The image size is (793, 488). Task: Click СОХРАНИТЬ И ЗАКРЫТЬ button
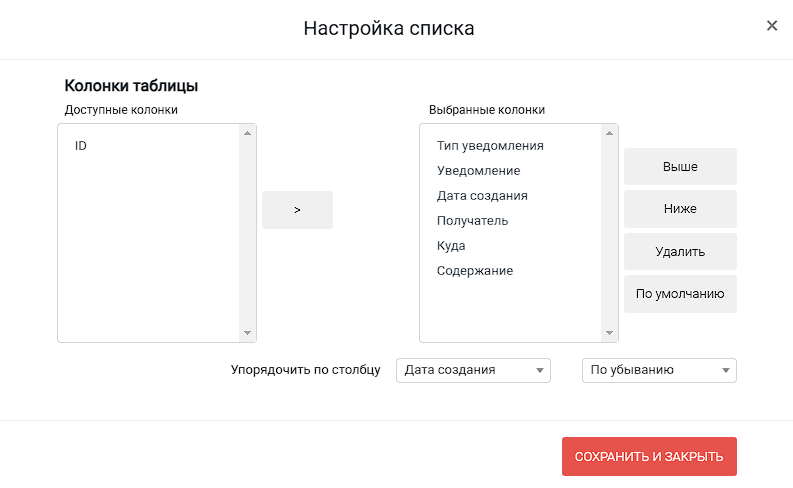click(x=649, y=457)
